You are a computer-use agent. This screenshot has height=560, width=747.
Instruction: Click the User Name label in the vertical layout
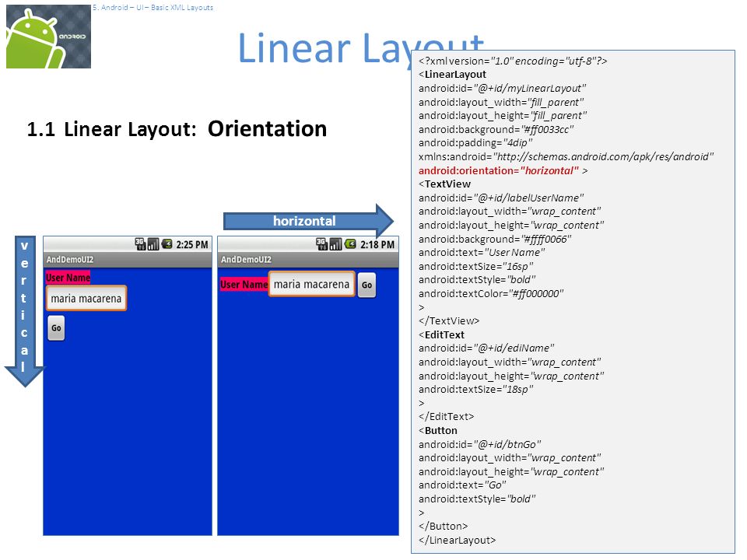(x=68, y=278)
